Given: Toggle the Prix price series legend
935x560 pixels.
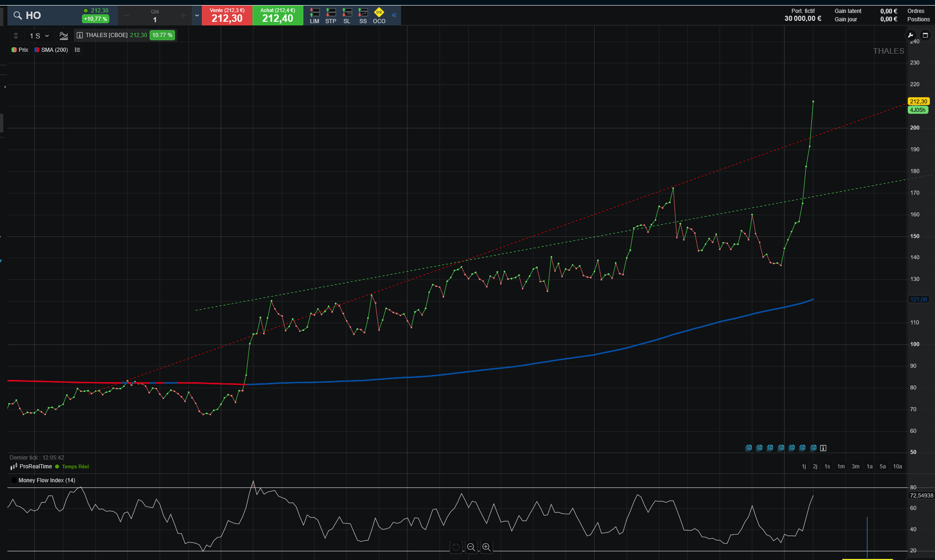Looking at the screenshot, I should 20,50.
